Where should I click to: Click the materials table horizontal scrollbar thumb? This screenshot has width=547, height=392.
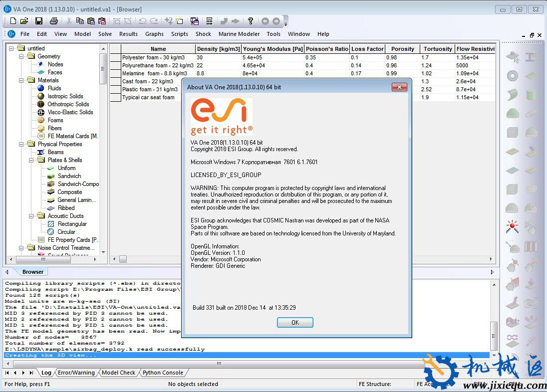tap(123, 259)
